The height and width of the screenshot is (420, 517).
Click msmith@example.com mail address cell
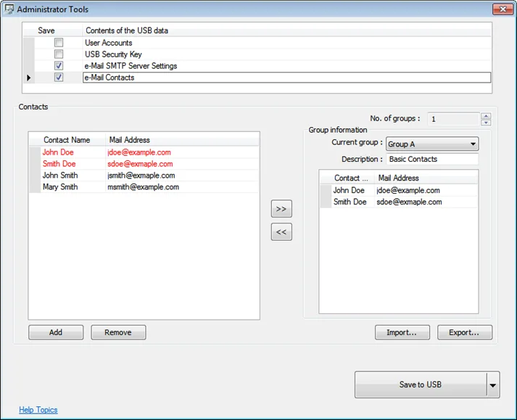(143, 186)
